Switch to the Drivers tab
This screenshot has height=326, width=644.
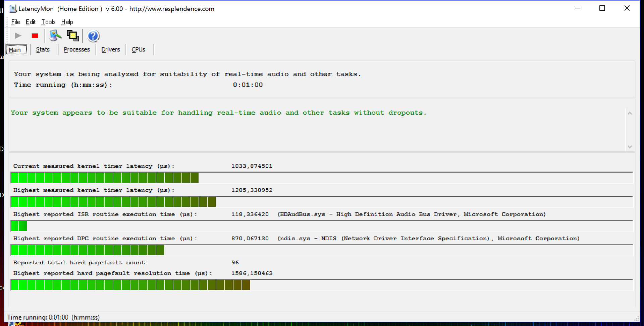tap(111, 50)
